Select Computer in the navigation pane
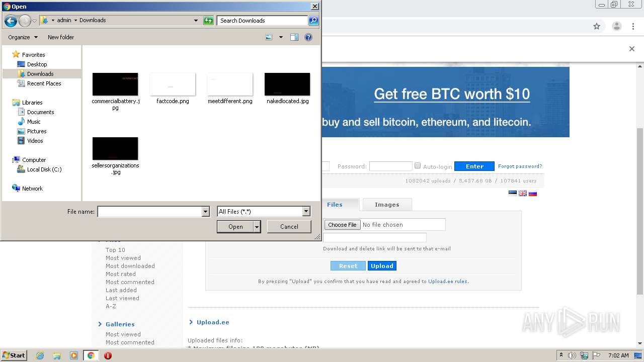The height and width of the screenshot is (362, 644). 34,160
